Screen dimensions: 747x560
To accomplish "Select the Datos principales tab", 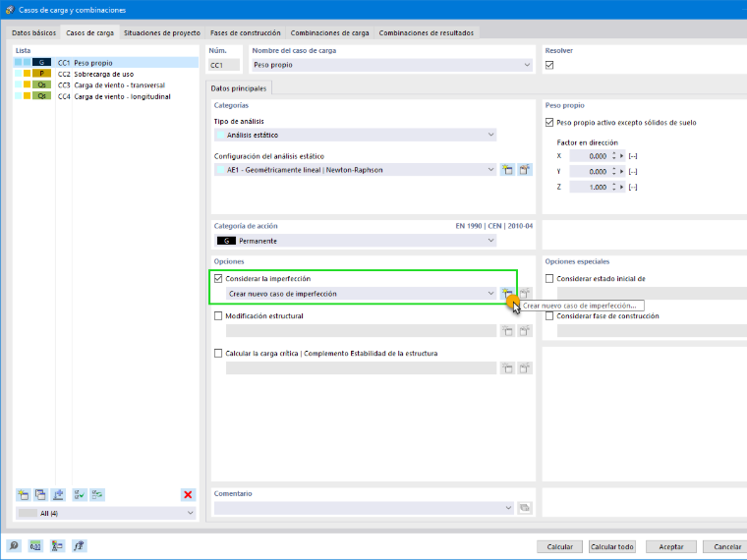I will pyautogui.click(x=239, y=88).
